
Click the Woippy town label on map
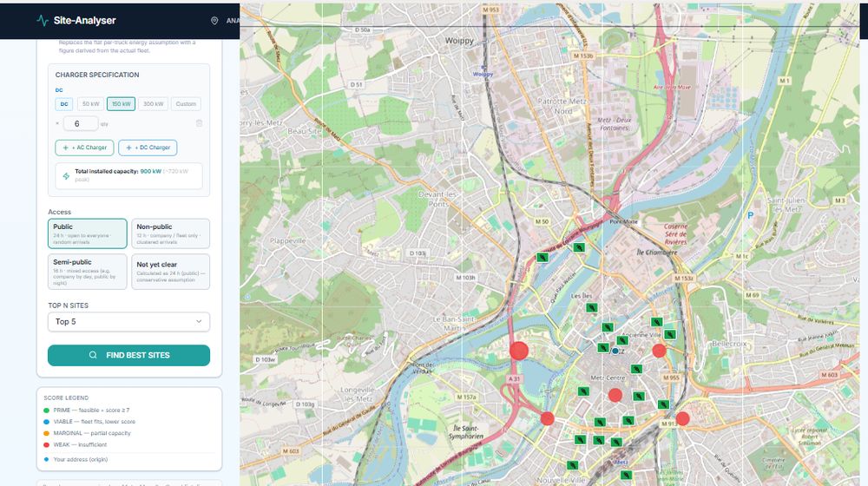[x=459, y=41]
